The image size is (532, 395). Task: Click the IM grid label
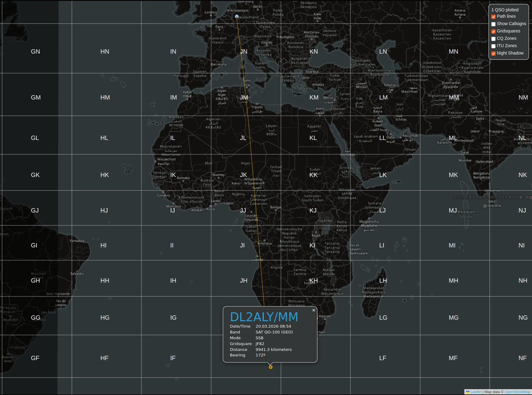pyautogui.click(x=173, y=98)
